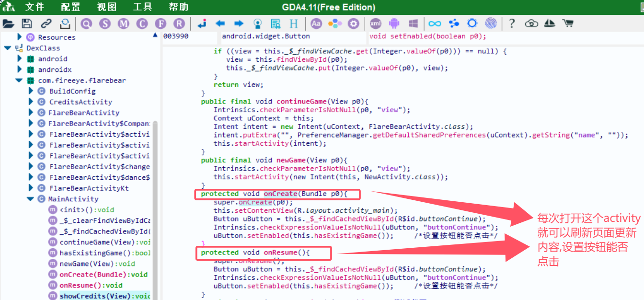
Task: Select onResume():void method in tree
Action: pyautogui.click(x=91, y=285)
